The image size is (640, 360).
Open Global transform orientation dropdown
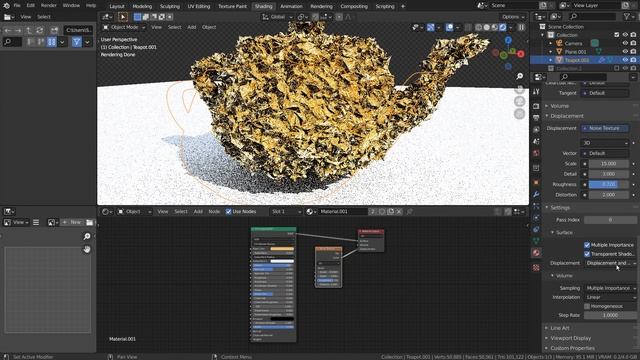click(x=278, y=17)
